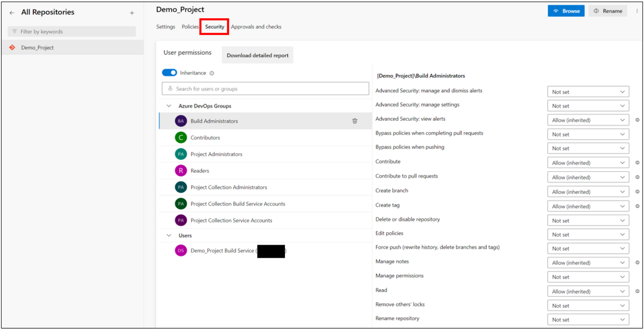Open the Rename repository permission dropdown

[x=588, y=320]
